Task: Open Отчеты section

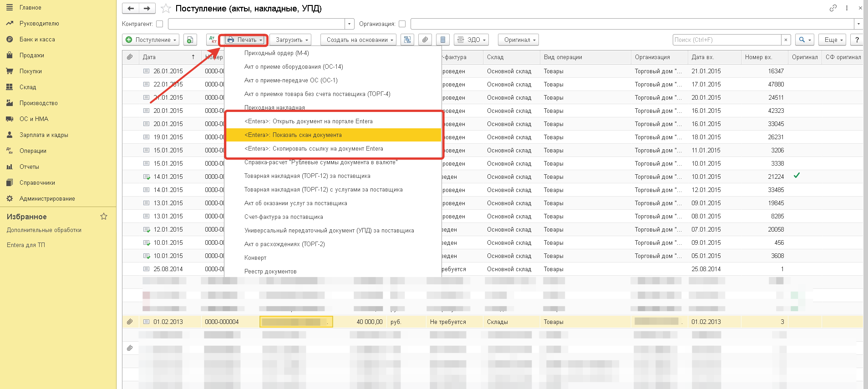Action: (29, 167)
